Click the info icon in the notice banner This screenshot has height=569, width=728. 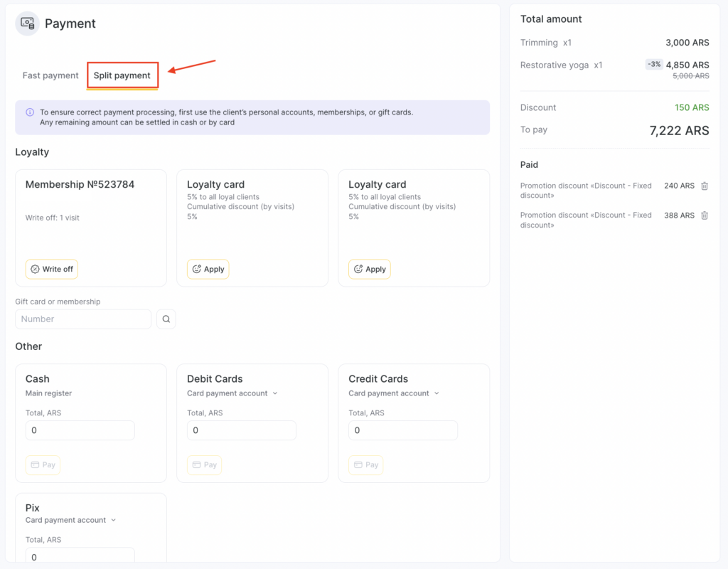coord(30,112)
